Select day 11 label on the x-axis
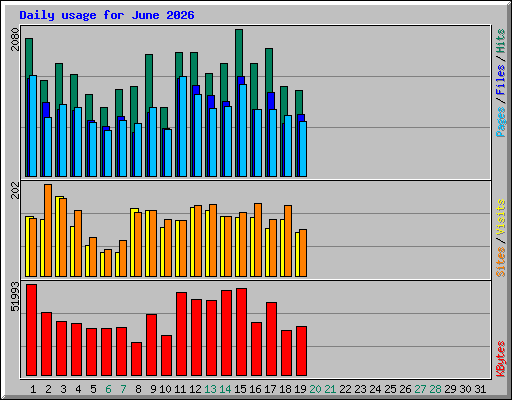Image resolution: width=512 pixels, height=400 pixels. click(180, 389)
